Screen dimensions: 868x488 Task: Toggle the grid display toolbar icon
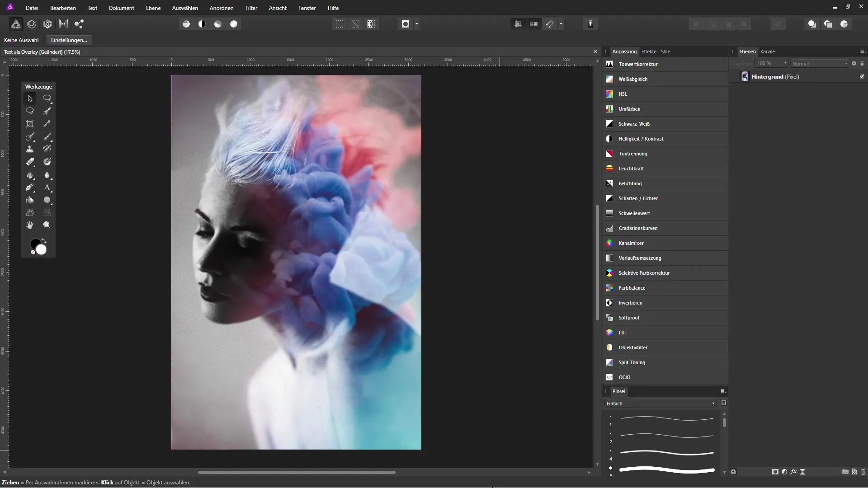(518, 24)
